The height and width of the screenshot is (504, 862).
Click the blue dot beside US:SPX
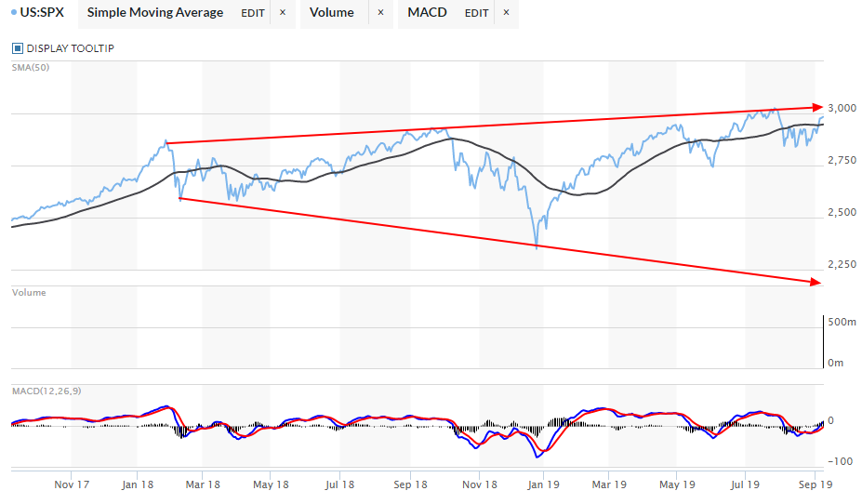pos(13,12)
